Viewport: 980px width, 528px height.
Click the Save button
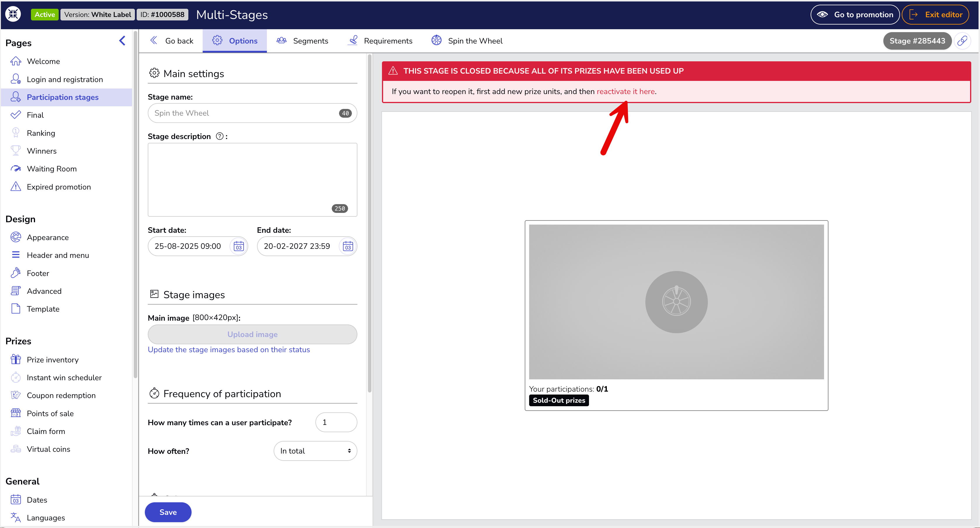(x=168, y=512)
